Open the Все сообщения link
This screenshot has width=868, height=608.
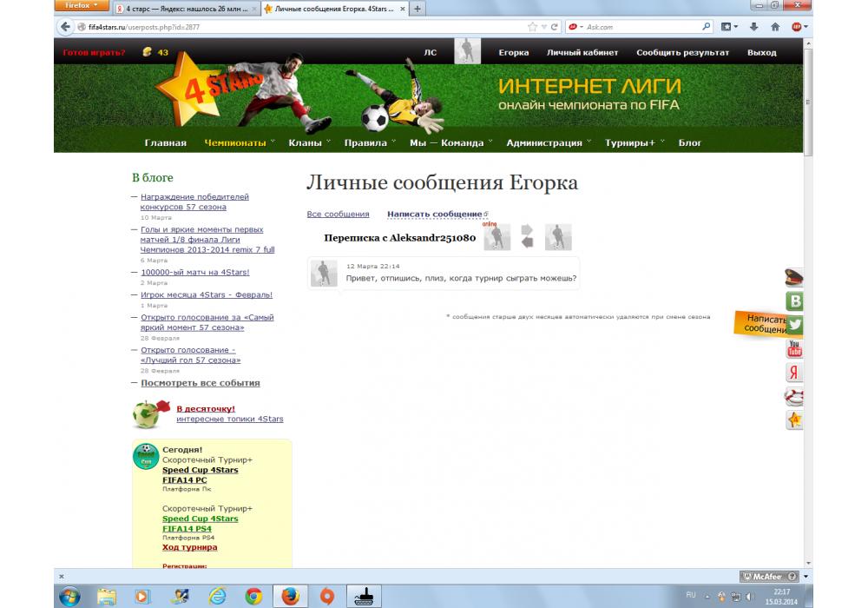pos(338,214)
